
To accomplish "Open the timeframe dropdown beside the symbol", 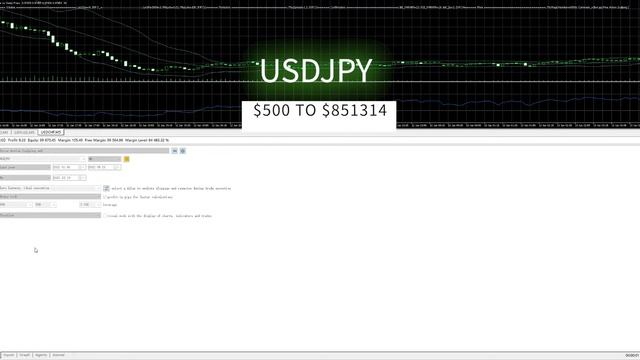I will tap(104, 159).
